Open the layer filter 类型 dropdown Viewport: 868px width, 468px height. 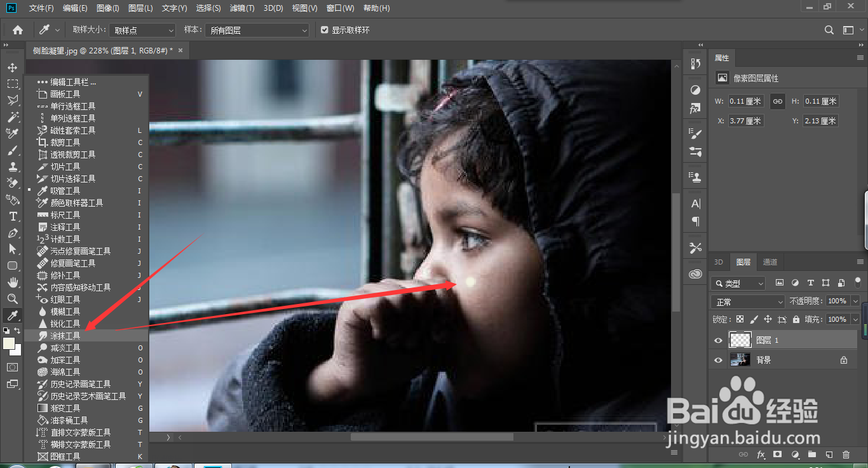739,283
